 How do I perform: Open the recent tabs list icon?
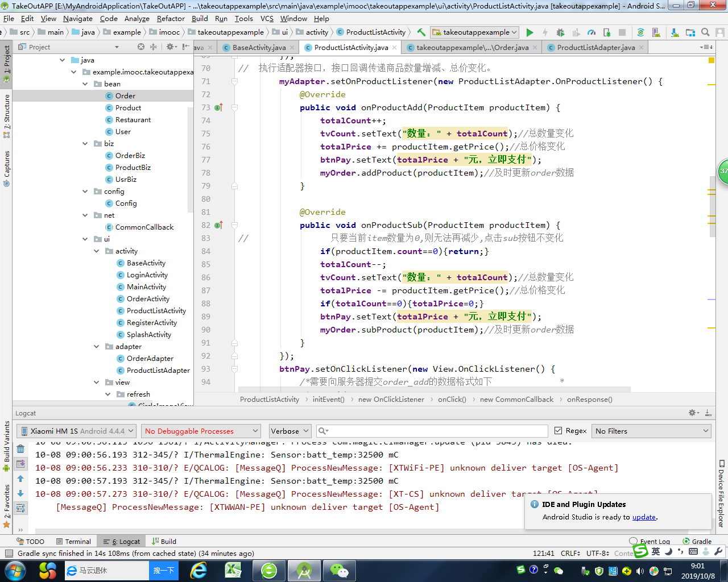tap(706, 47)
